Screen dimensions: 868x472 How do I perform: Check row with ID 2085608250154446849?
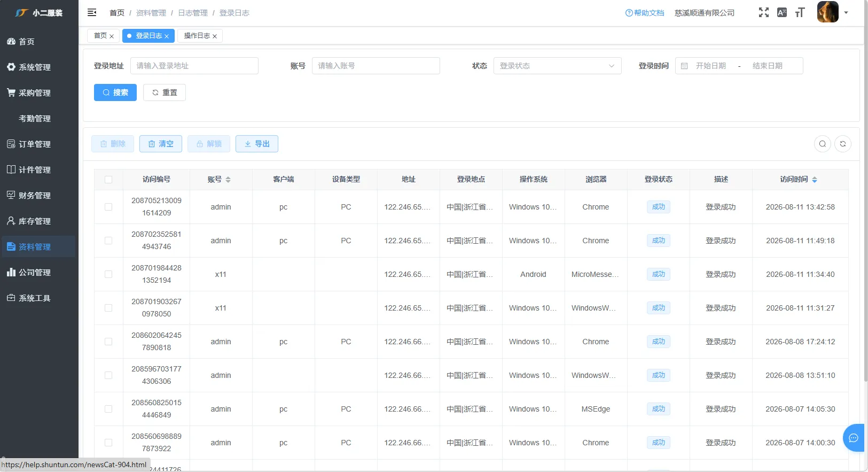click(x=108, y=409)
